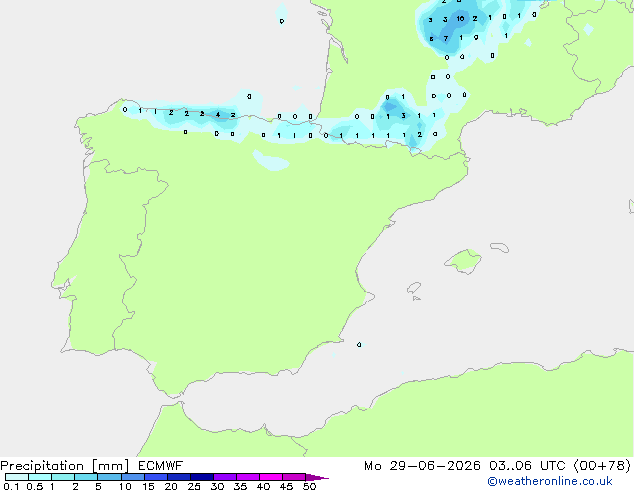
Task: Click the '03..06 UTC' time text
Action: click(527, 466)
